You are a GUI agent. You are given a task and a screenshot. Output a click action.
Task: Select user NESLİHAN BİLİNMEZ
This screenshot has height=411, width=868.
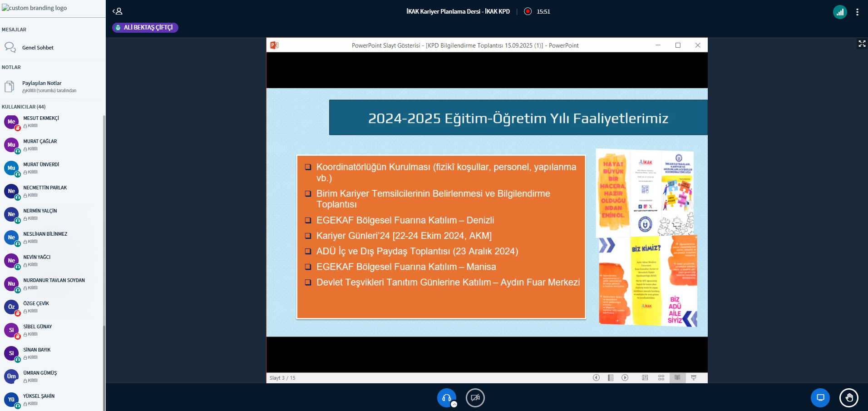[x=52, y=238]
